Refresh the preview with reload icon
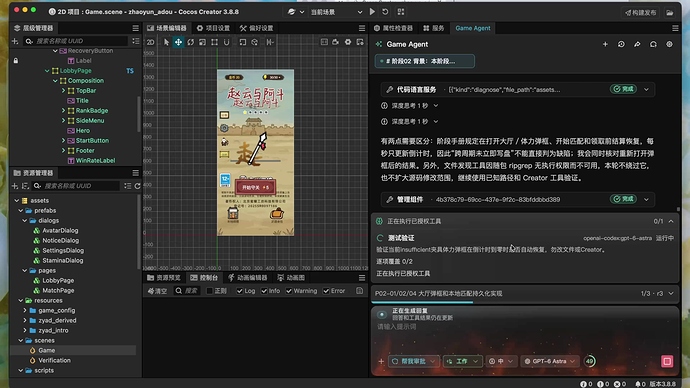This screenshot has width=690, height=388. click(x=385, y=12)
